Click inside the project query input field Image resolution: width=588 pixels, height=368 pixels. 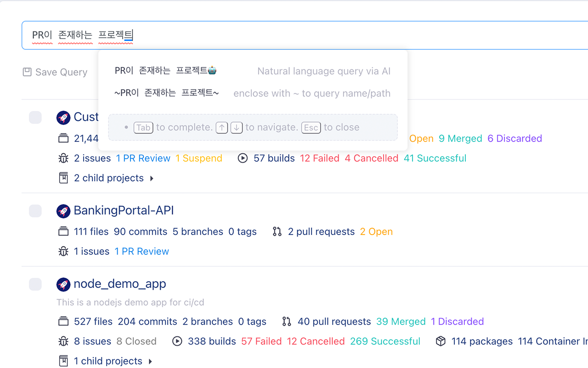[305, 35]
